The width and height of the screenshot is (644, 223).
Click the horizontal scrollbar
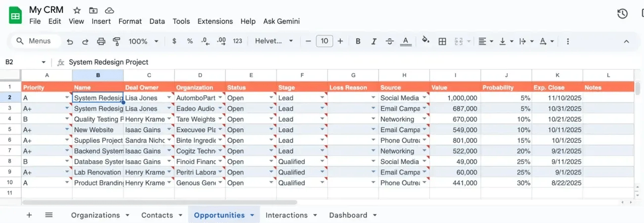coord(160,203)
